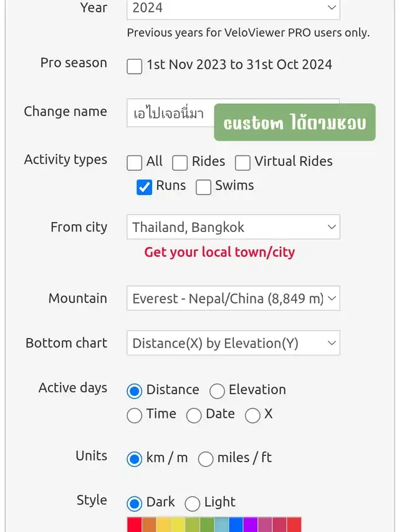Tick the Rides checkbox
This screenshot has height=532, width=399.
(180, 163)
